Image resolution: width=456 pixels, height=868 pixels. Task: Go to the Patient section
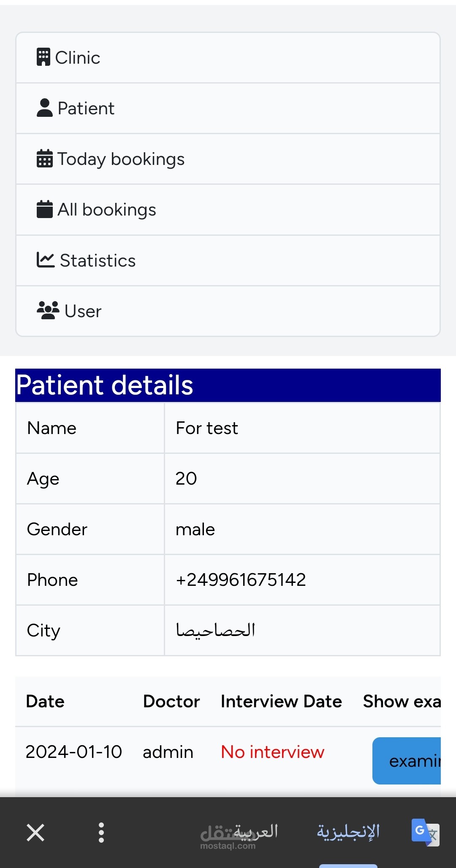click(228, 108)
